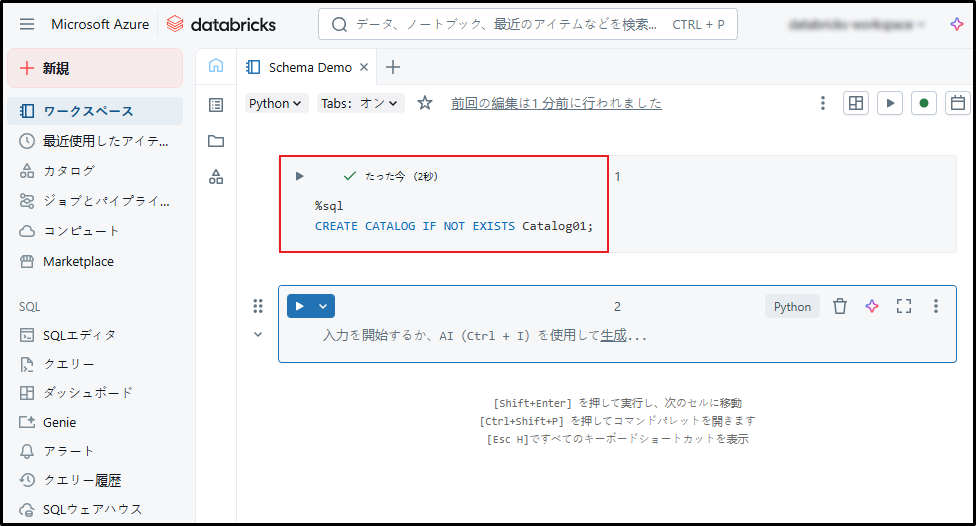
Task: Open the last edited history link
Action: coord(556,103)
